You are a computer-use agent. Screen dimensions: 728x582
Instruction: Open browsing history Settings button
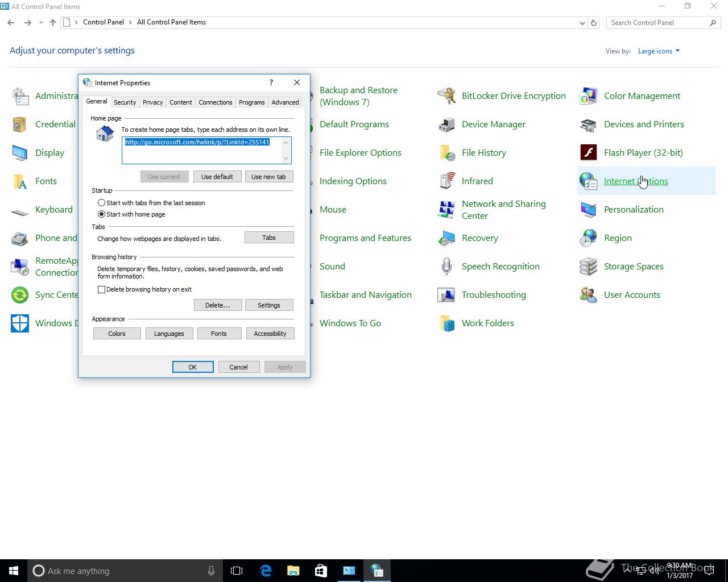[x=269, y=305]
